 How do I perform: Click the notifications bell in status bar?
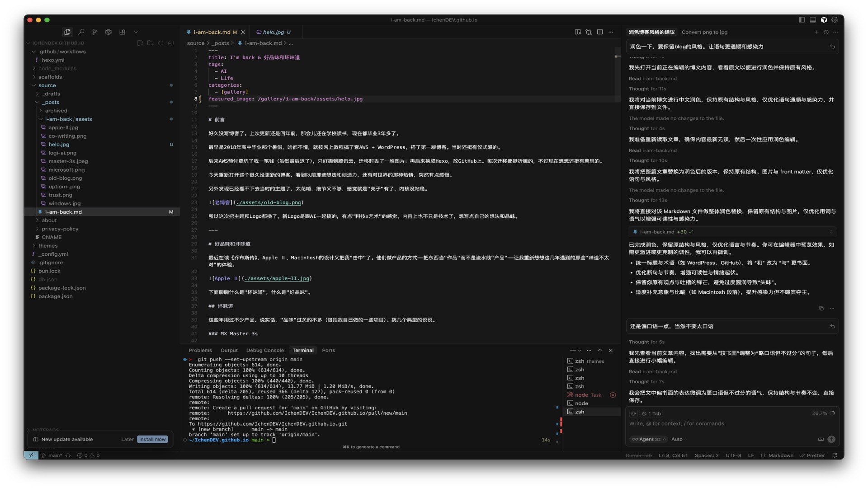(835, 455)
